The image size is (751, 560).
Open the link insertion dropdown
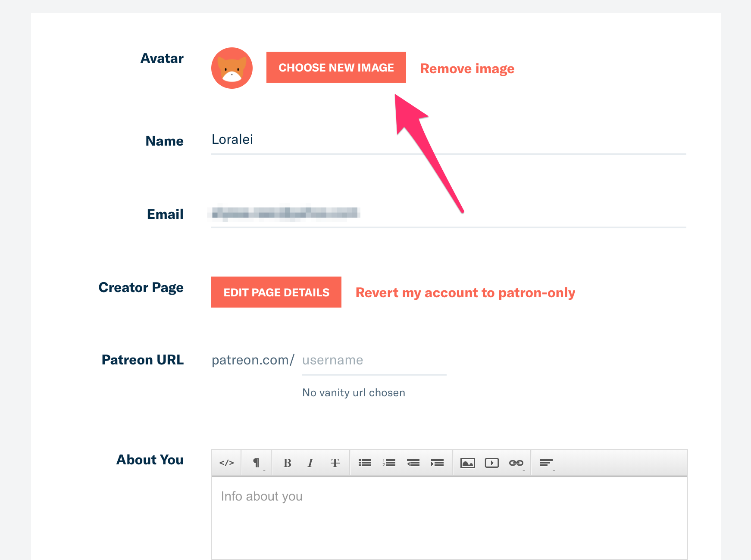point(516,463)
